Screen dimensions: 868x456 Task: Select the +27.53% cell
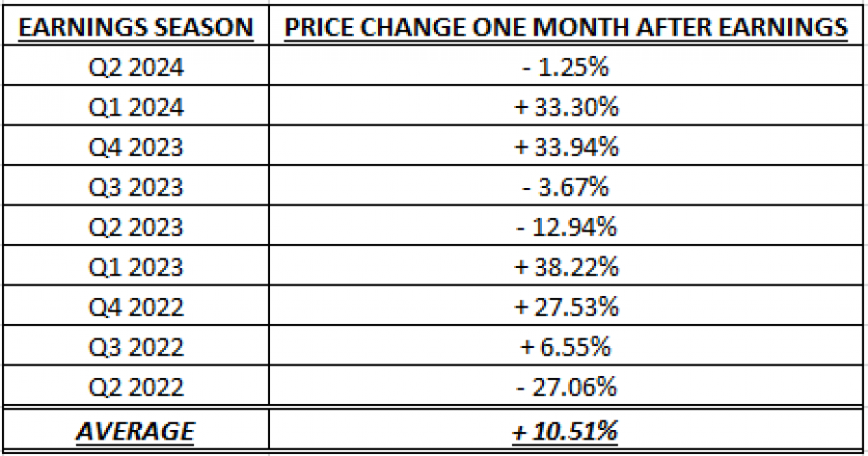point(566,308)
